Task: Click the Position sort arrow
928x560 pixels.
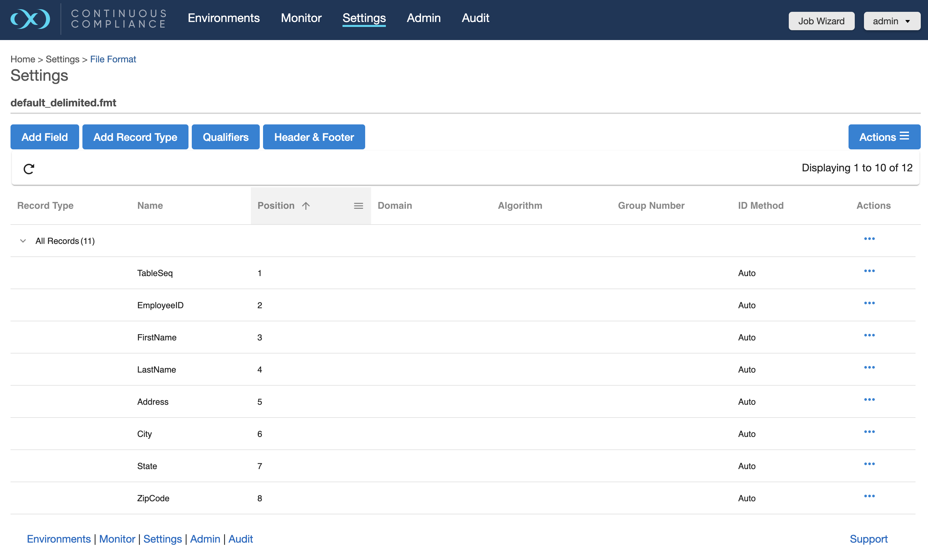Action: (306, 205)
